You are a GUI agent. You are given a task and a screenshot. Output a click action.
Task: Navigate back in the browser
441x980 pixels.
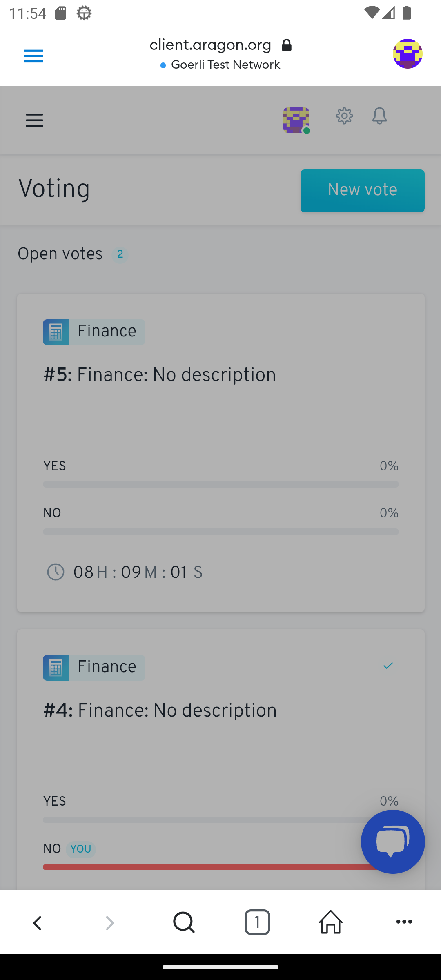pyautogui.click(x=38, y=922)
